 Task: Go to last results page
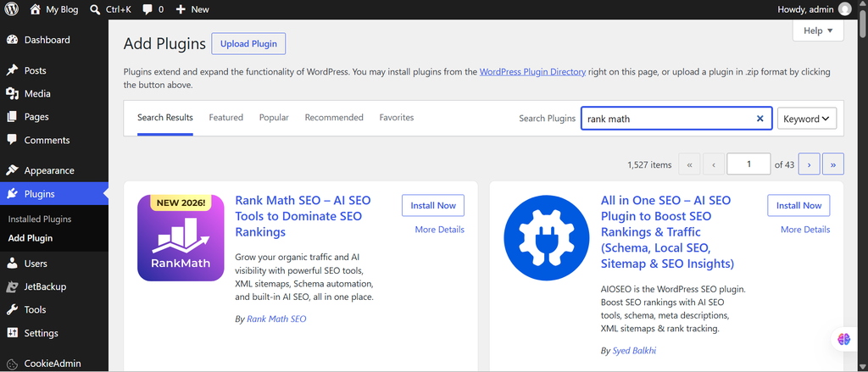tap(833, 164)
